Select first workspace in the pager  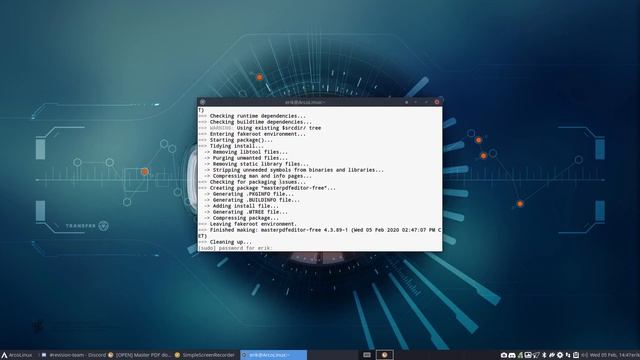[367, 355]
